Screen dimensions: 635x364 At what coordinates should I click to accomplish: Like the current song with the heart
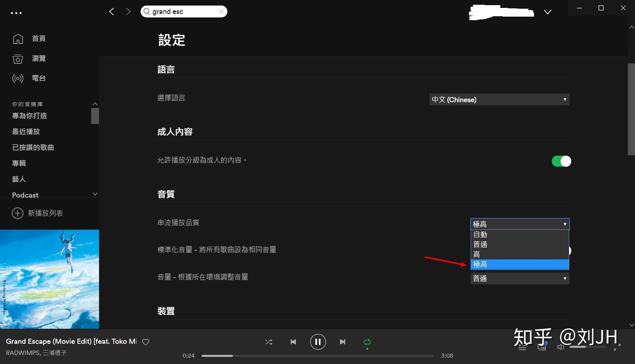[145, 341]
